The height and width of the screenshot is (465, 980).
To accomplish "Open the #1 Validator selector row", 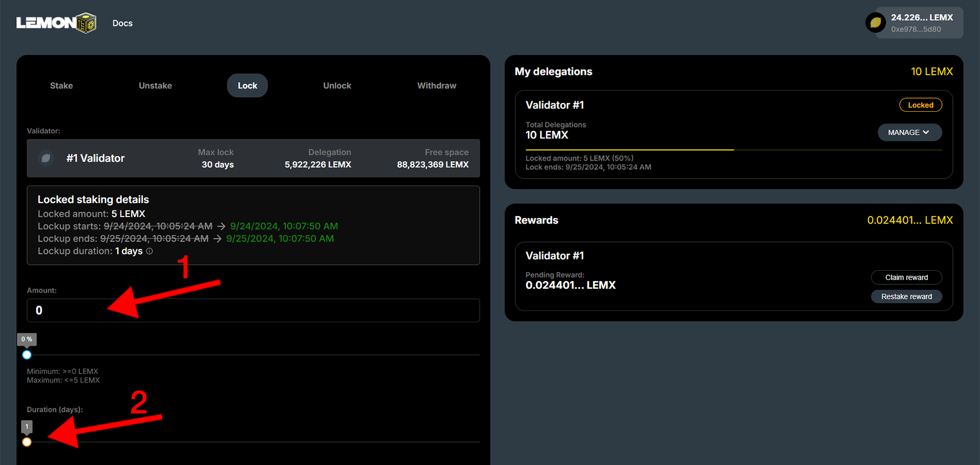I will coord(253,158).
